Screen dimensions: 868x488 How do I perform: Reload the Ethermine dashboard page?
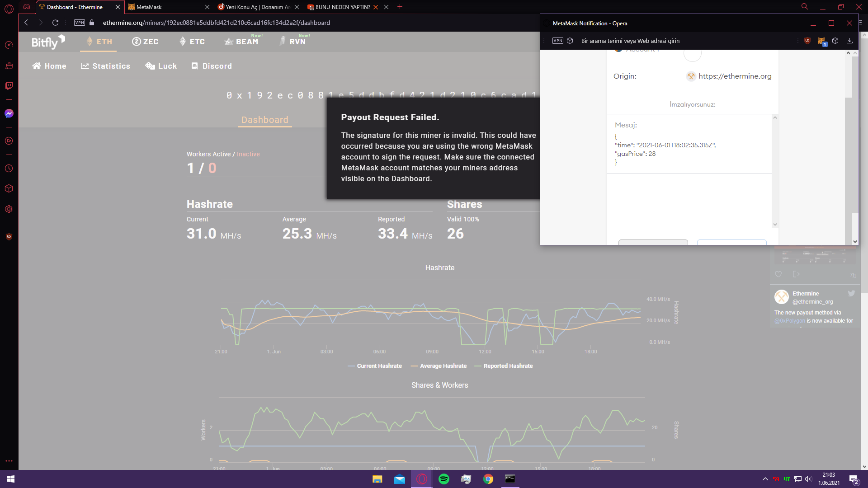55,23
